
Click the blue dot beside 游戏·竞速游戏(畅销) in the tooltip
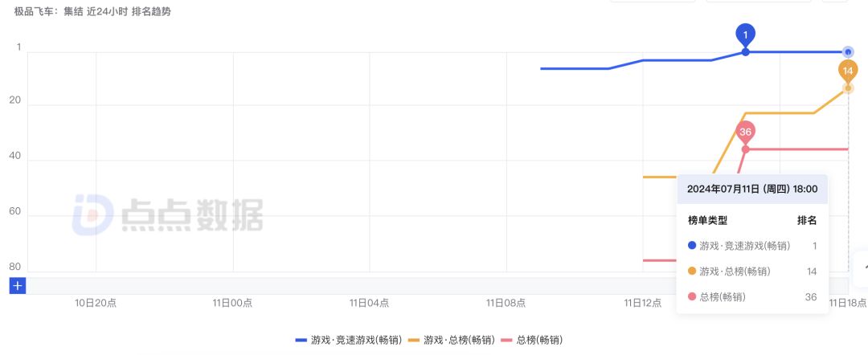pyautogui.click(x=692, y=246)
